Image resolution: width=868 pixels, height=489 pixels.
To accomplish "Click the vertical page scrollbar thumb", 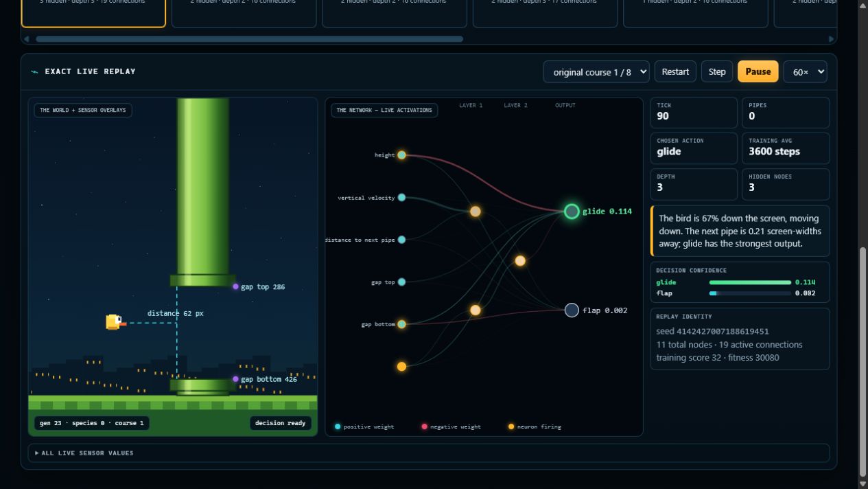I will click(863, 361).
